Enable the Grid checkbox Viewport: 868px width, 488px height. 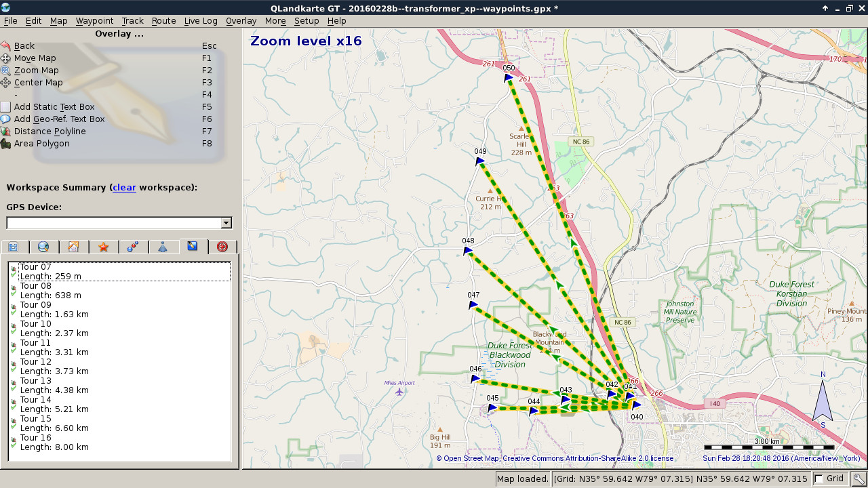point(819,479)
